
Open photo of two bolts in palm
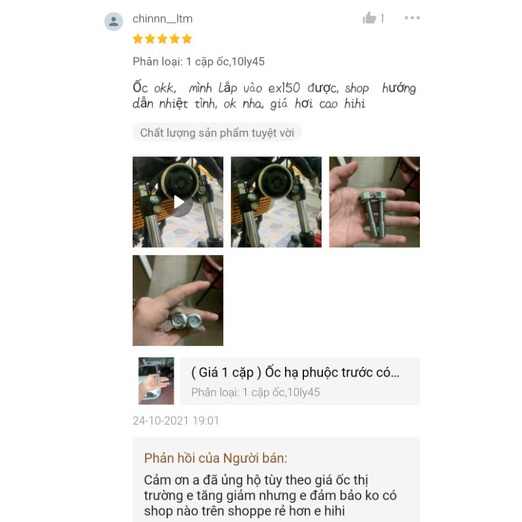pyautogui.click(x=375, y=202)
